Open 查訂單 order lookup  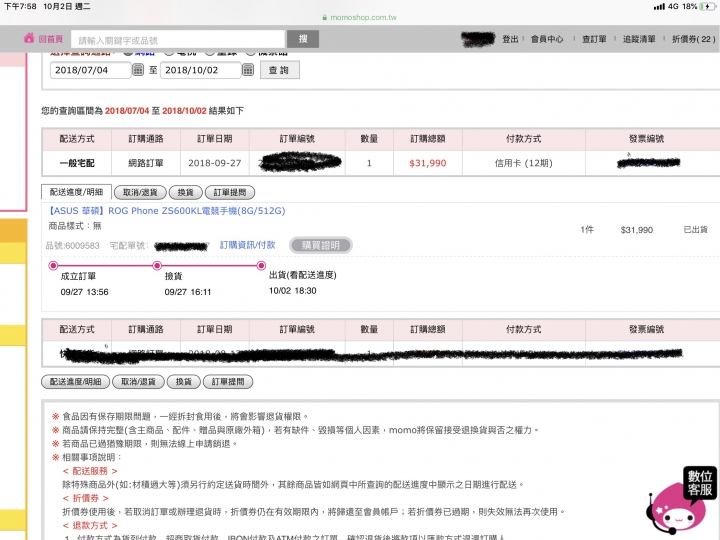pyautogui.click(x=594, y=39)
